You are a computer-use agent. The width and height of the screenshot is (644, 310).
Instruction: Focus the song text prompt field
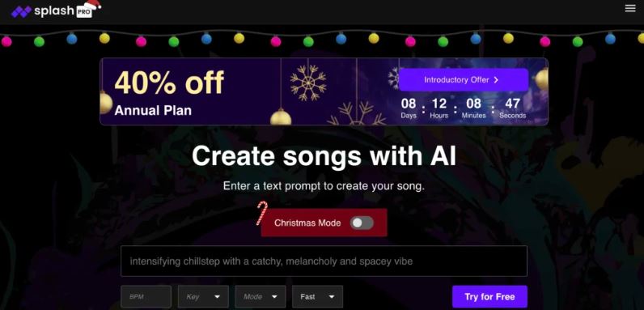tap(324, 261)
